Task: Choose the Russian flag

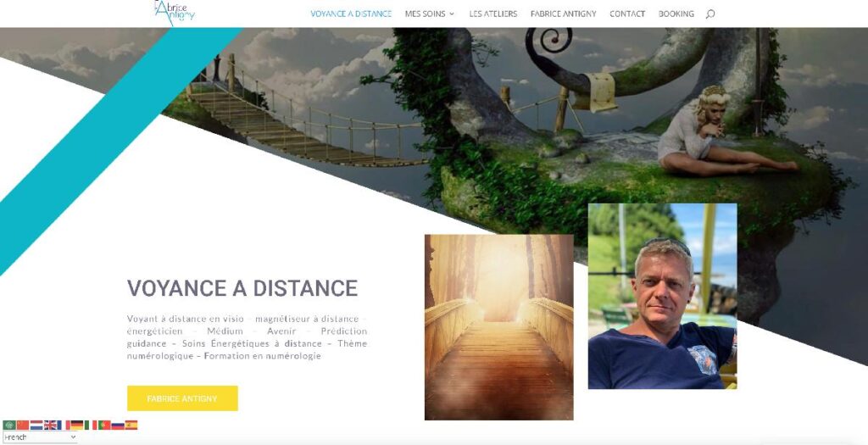Action: pyautogui.click(x=118, y=425)
